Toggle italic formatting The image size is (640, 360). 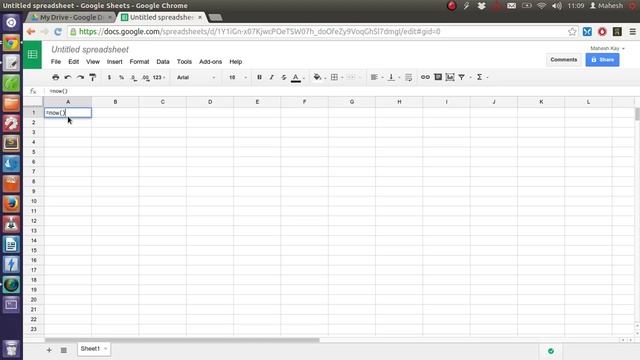(x=271, y=77)
